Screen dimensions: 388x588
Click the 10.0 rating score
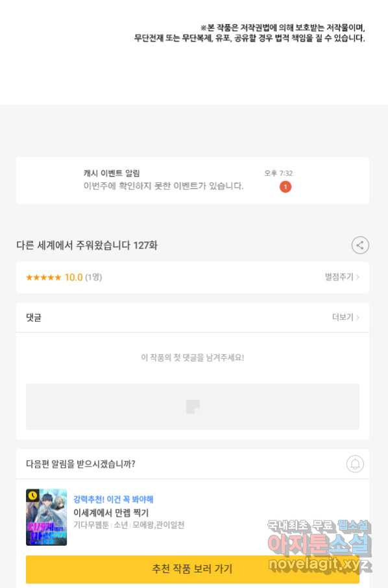click(x=73, y=278)
